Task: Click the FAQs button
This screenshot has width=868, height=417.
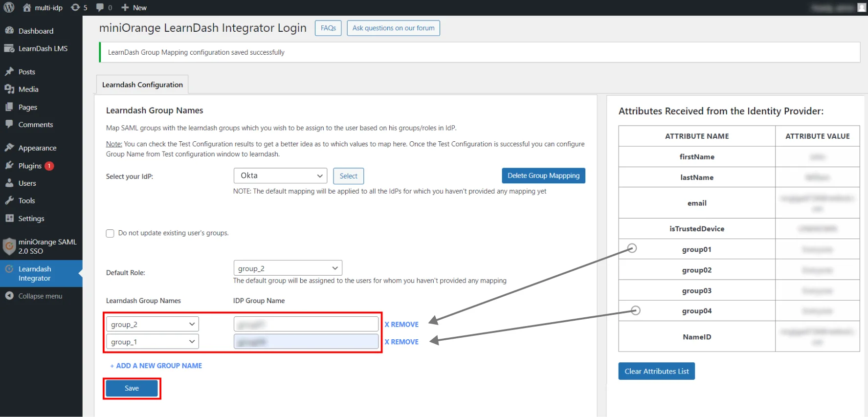Action: coord(328,28)
